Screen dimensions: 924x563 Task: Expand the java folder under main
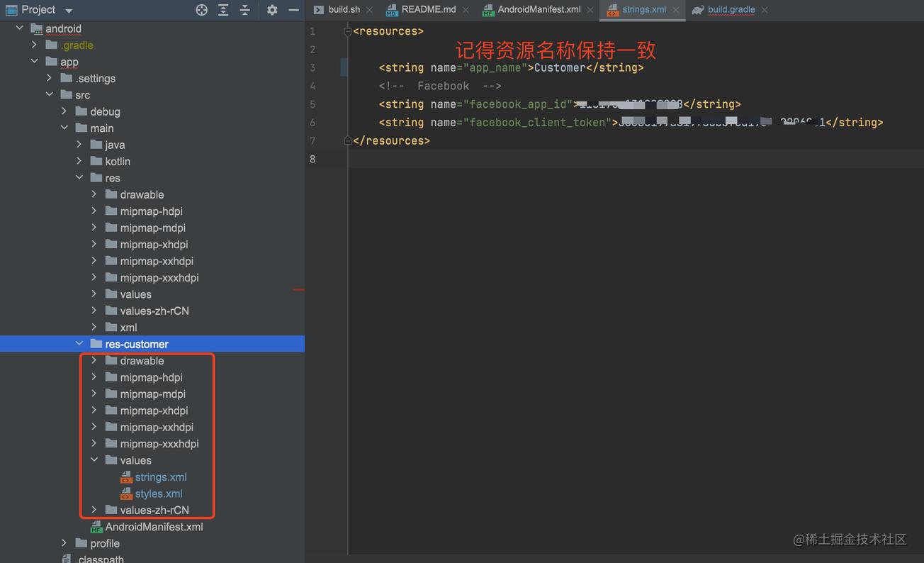[79, 145]
